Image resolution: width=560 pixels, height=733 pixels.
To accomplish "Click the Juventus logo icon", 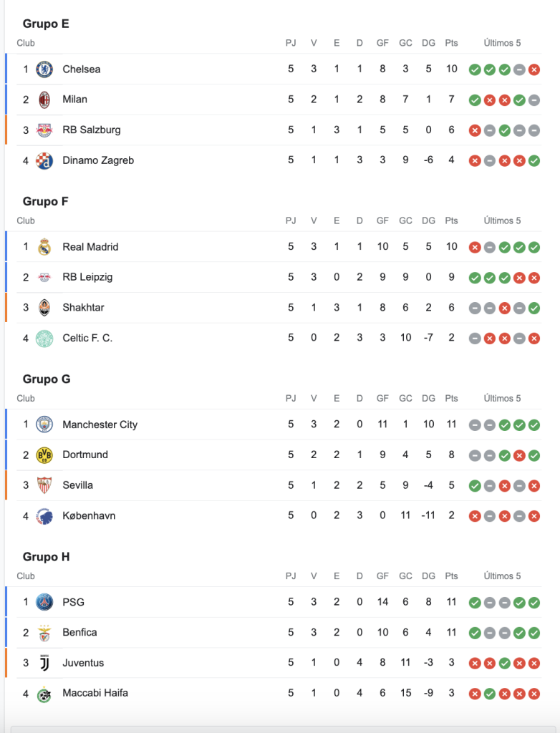I will 44,663.
